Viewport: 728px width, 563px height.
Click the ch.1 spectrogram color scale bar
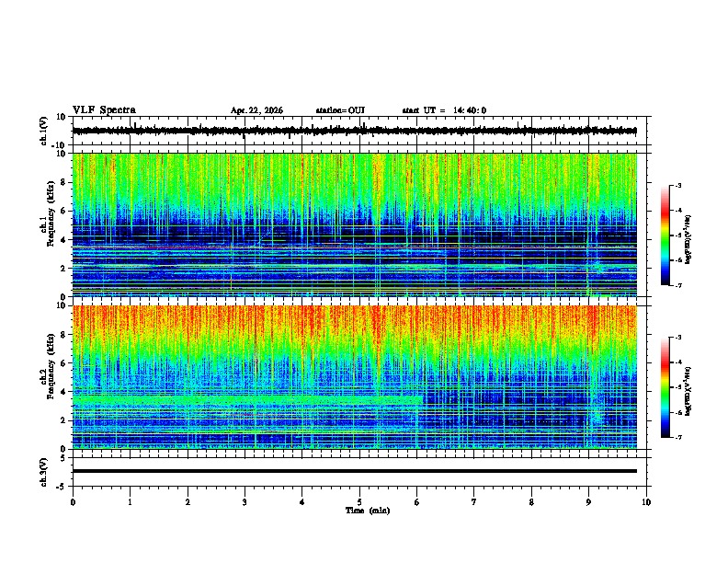click(665, 236)
